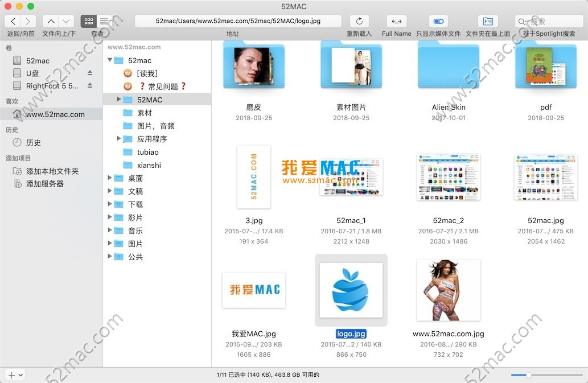Click the logo.jpg file name label
The width and height of the screenshot is (588, 383).
click(x=351, y=333)
